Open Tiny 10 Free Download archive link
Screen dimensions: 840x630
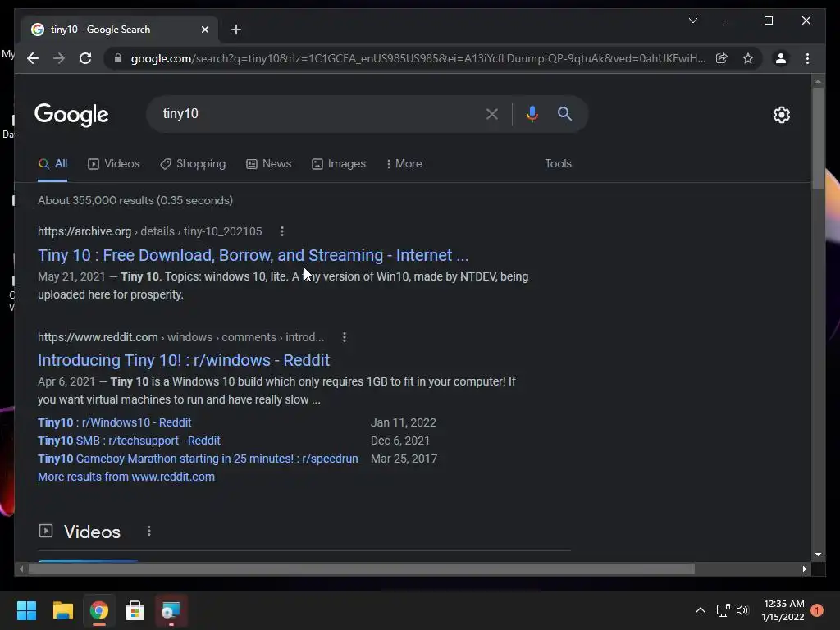pos(253,255)
